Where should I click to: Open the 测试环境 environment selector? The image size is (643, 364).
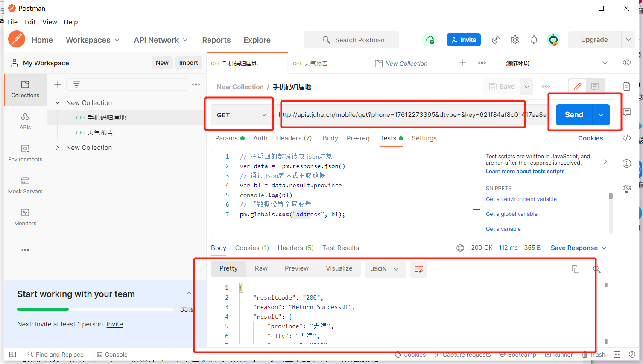coord(556,63)
